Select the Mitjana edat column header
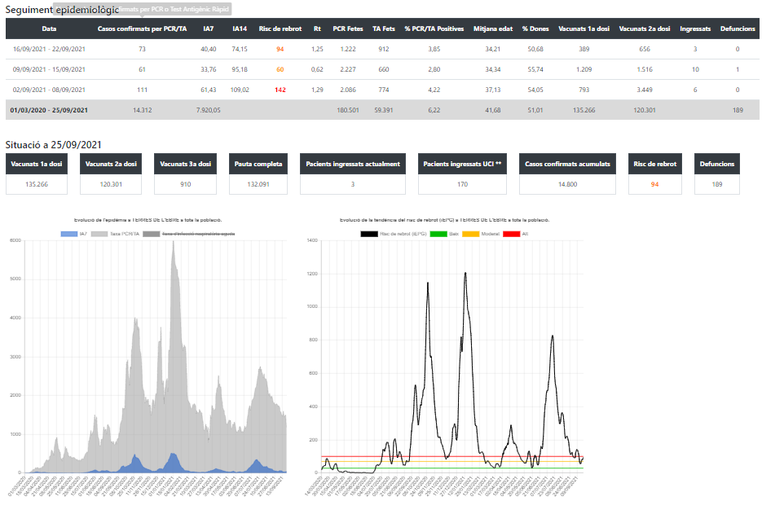Viewport: 784px width, 532px height. pos(493,29)
